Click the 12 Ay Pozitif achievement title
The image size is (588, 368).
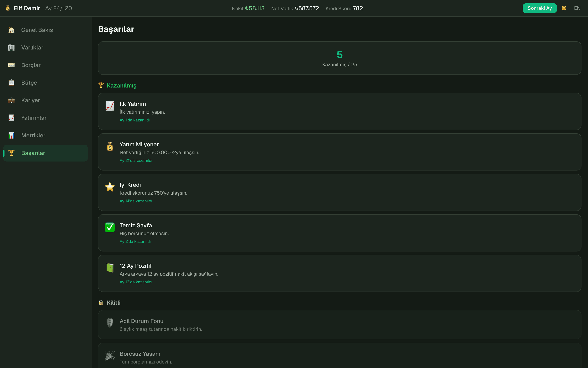pos(136,266)
